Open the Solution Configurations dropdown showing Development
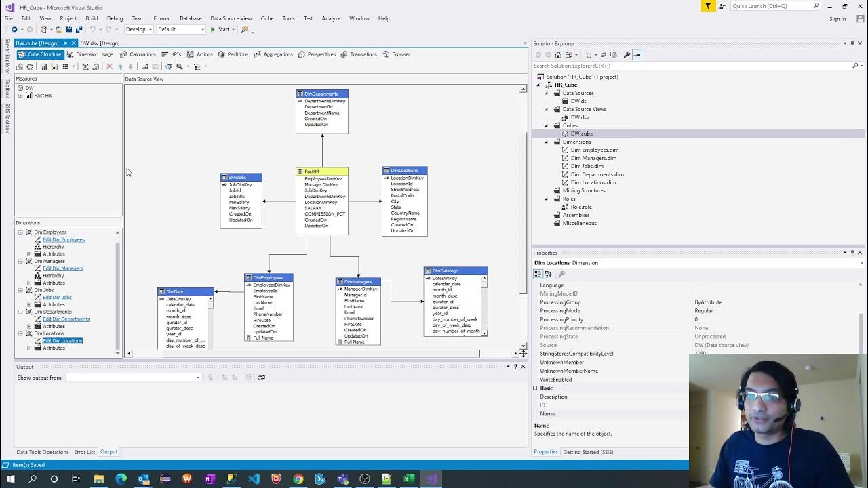The width and height of the screenshot is (868, 488). (x=138, y=29)
